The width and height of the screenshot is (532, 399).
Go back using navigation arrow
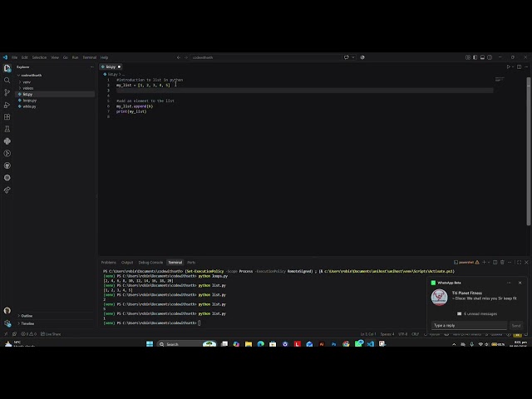pyautogui.click(x=179, y=57)
